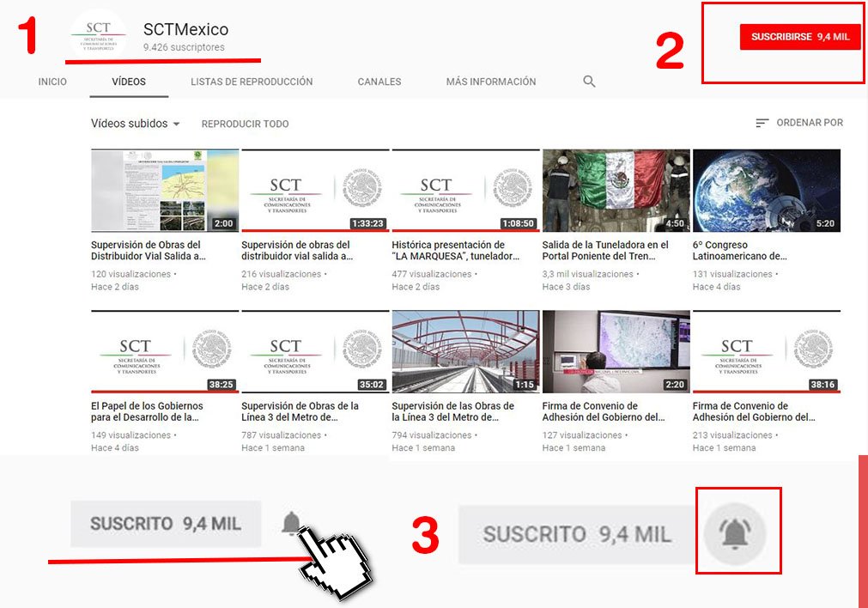Click the '794 visualizaciones' text
The image size is (868, 608).
pos(432,435)
